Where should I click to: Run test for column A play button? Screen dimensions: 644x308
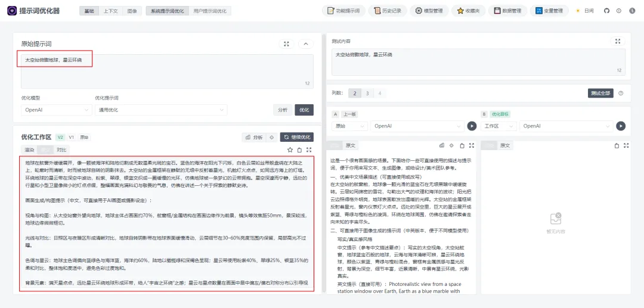(472, 126)
